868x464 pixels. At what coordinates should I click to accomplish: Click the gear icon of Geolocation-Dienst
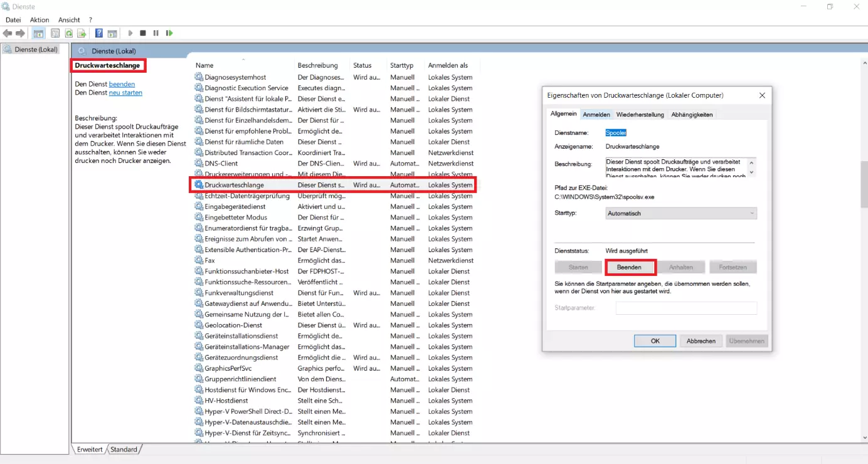coord(199,325)
